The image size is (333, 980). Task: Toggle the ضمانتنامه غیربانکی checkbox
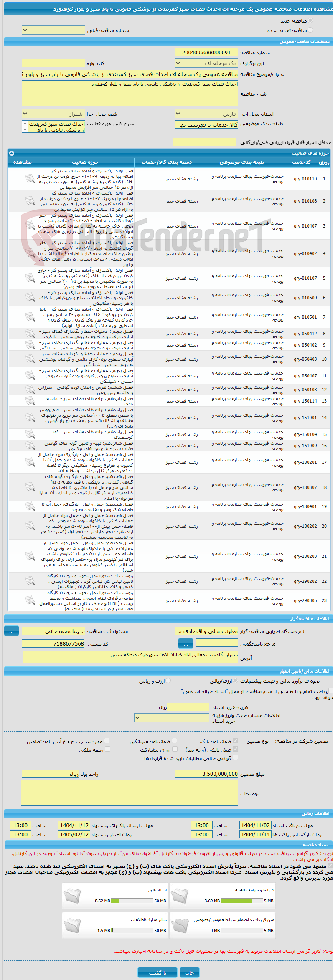coord(175,741)
